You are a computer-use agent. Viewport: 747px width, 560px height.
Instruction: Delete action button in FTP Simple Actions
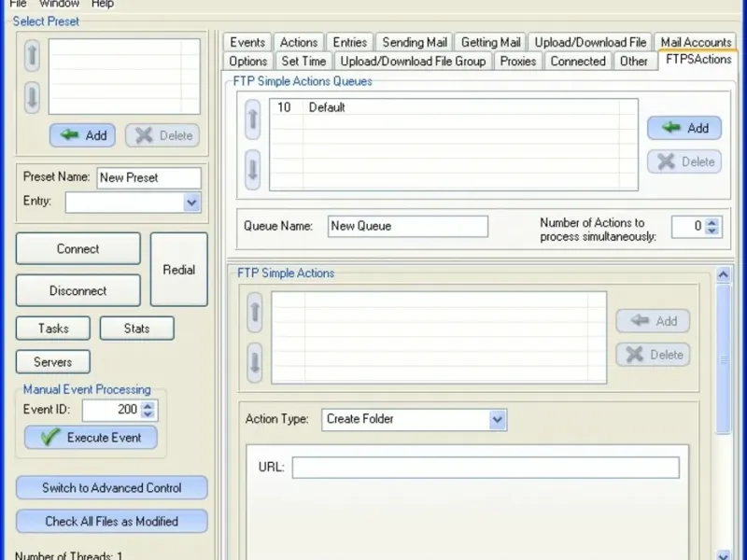pos(653,355)
